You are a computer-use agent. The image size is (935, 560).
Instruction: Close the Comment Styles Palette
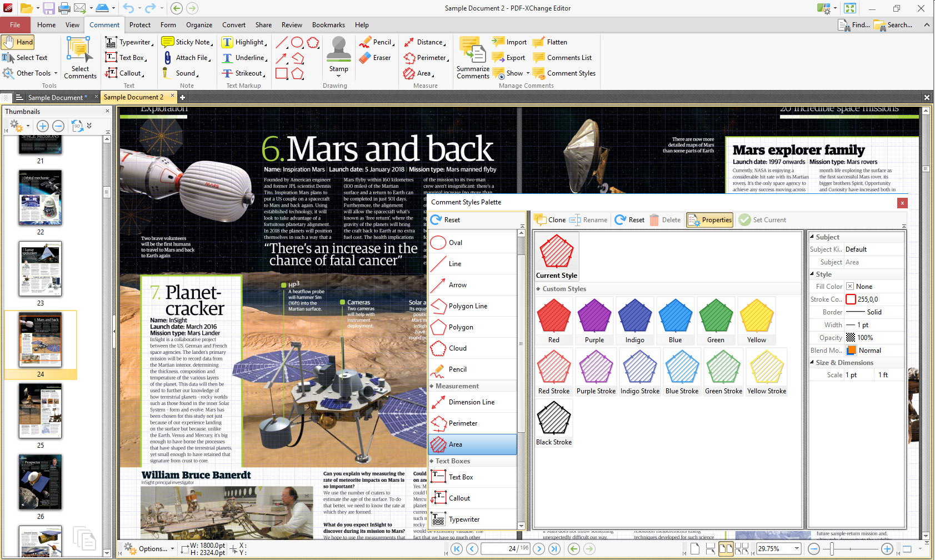tap(902, 203)
